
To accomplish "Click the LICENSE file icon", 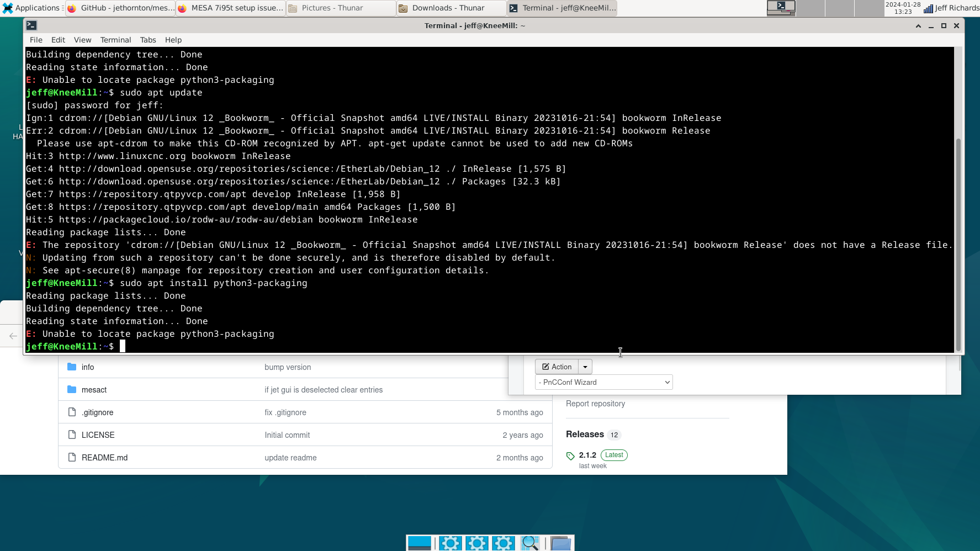I will (x=72, y=435).
